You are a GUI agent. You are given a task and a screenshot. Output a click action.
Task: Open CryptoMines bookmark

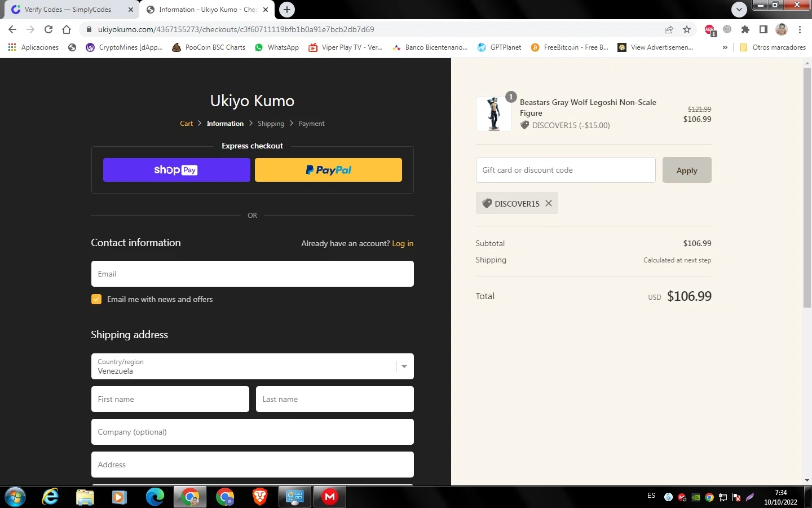tap(124, 47)
